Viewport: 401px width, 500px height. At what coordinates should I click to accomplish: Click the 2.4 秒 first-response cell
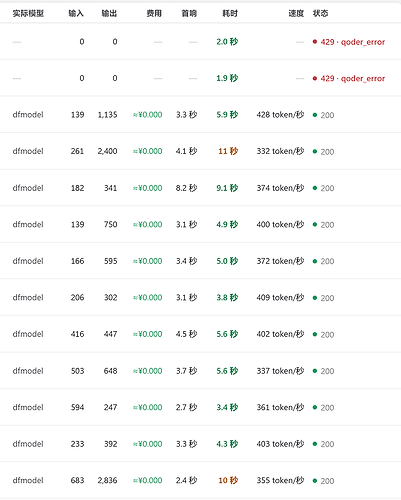(187, 480)
